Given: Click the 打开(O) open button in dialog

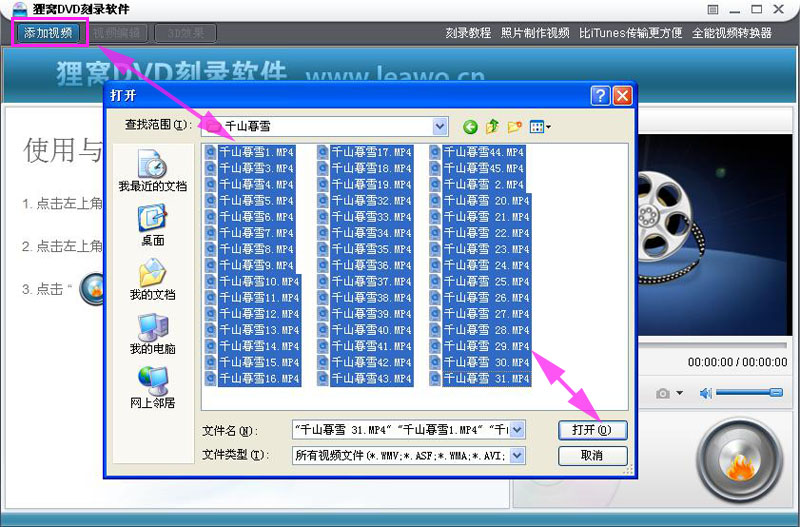Looking at the screenshot, I should (x=592, y=430).
